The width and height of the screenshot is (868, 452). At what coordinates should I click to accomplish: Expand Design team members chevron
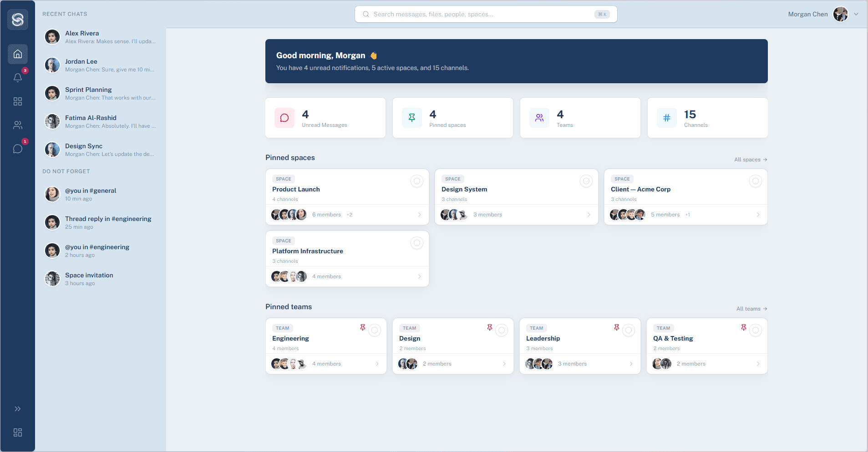click(504, 364)
